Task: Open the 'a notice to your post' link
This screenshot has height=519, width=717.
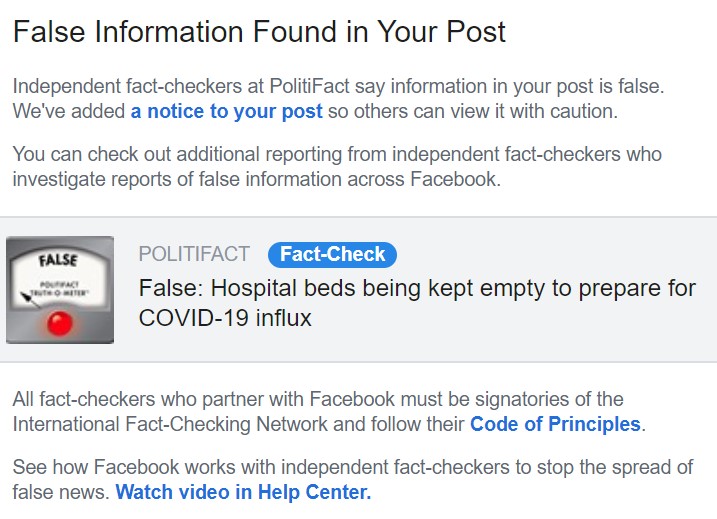Action: 226,111
